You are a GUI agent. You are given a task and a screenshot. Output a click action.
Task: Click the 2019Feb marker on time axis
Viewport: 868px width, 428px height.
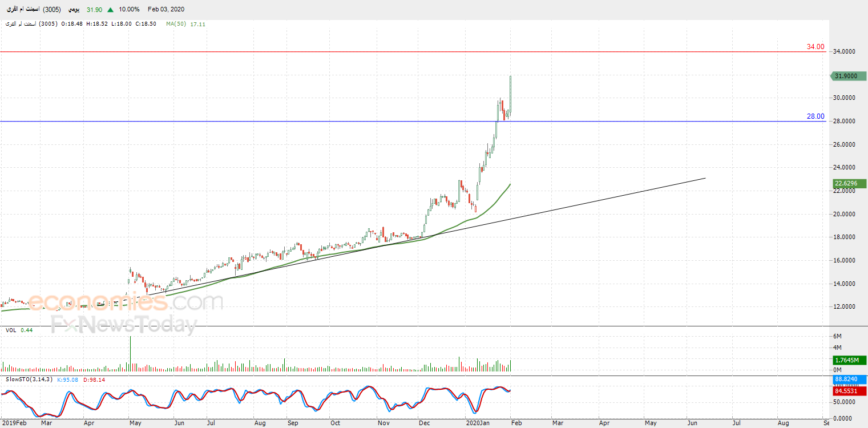pyautogui.click(x=14, y=423)
